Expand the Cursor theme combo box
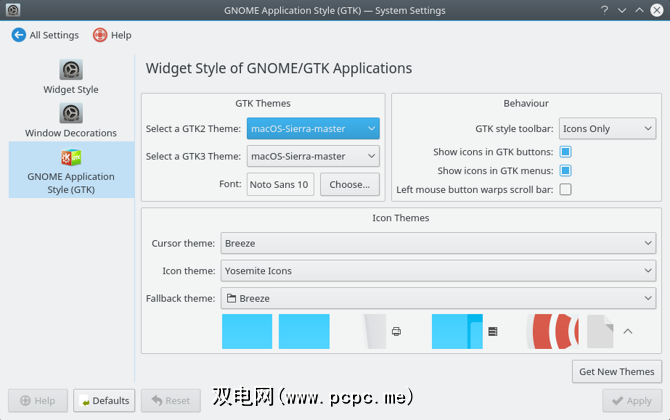The height and width of the screenshot is (420, 670). (x=438, y=243)
